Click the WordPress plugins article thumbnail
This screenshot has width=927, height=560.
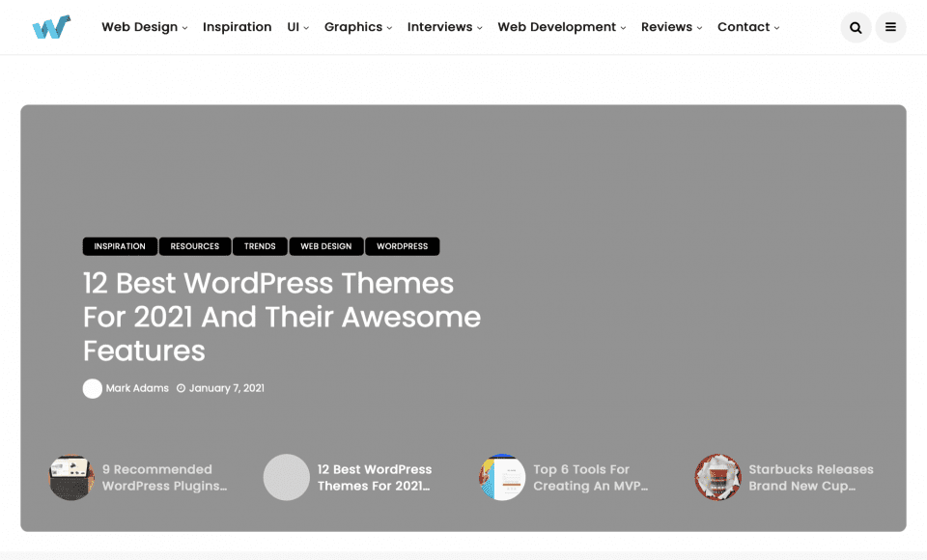coord(70,477)
